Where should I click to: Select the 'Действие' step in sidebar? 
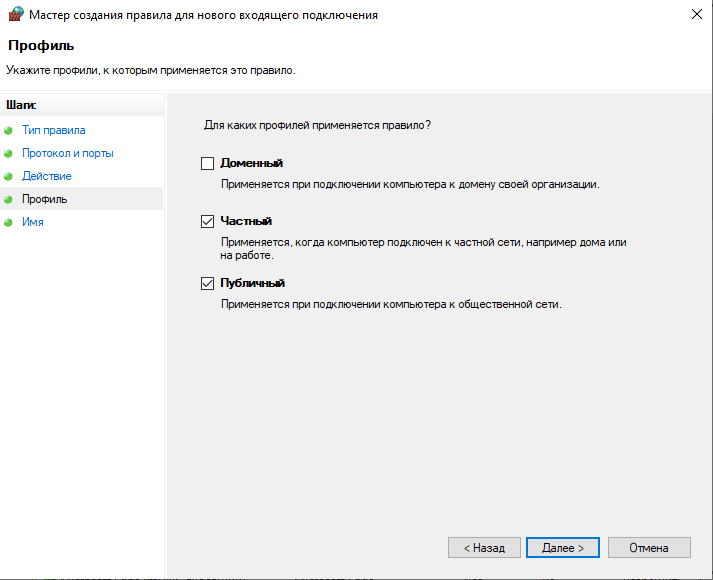pos(47,176)
